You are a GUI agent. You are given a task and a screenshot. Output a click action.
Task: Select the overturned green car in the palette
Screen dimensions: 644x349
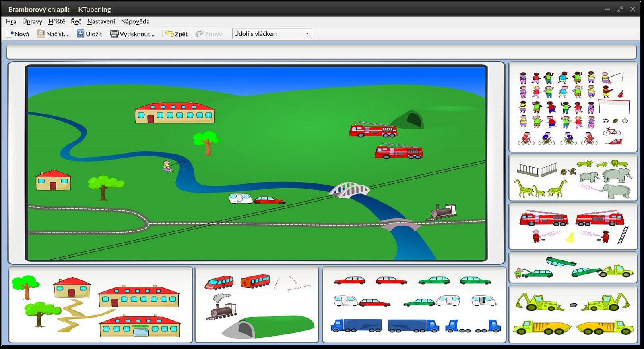[561, 262]
